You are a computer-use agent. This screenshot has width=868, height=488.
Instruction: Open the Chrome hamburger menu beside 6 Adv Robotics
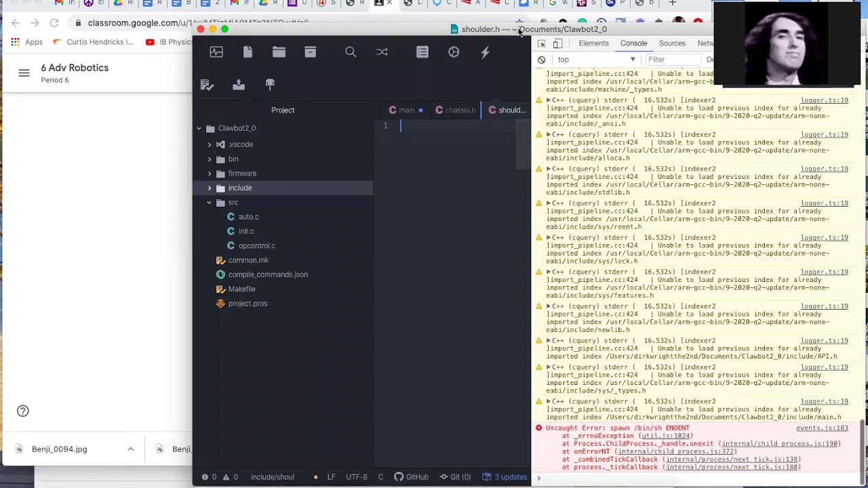click(x=24, y=73)
